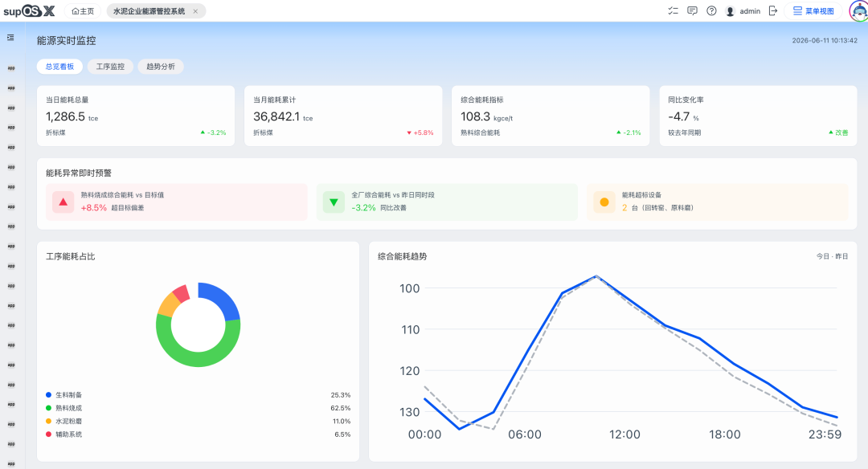Image resolution: width=868 pixels, height=469 pixels.
Task: Select the 水泥企业能源管控系统 tab
Action: pos(149,11)
